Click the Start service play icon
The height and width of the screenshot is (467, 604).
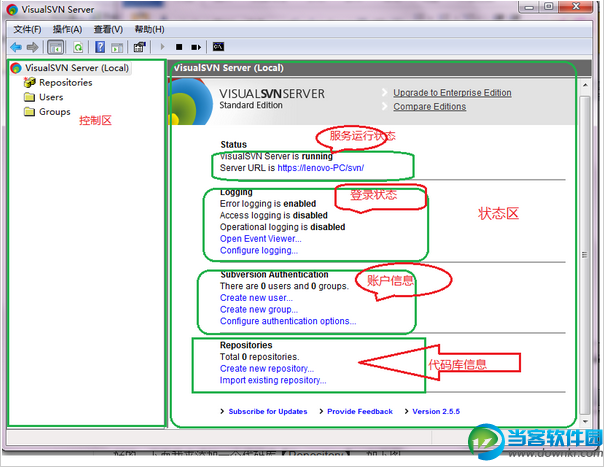[162, 47]
